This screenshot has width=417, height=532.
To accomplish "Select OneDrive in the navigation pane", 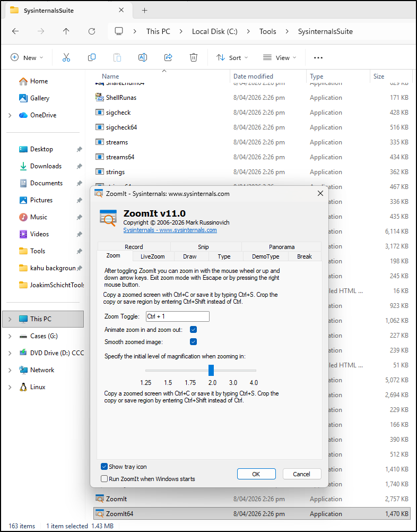I will (x=38, y=115).
